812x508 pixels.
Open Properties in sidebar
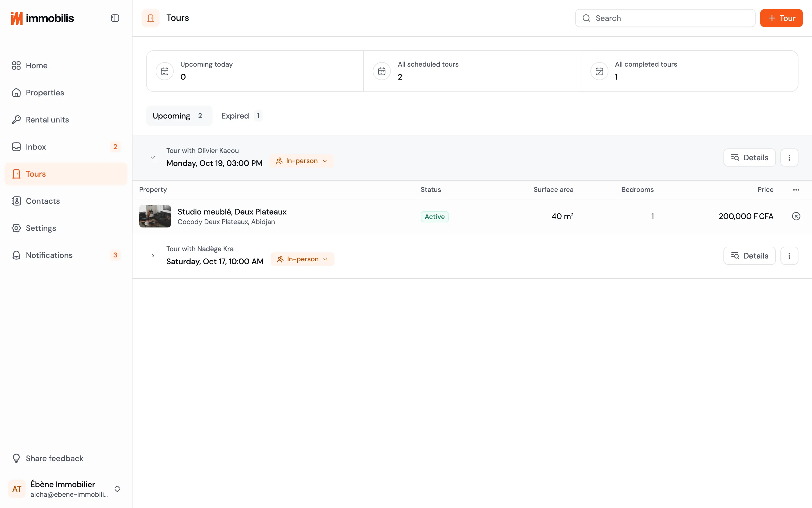click(66, 93)
